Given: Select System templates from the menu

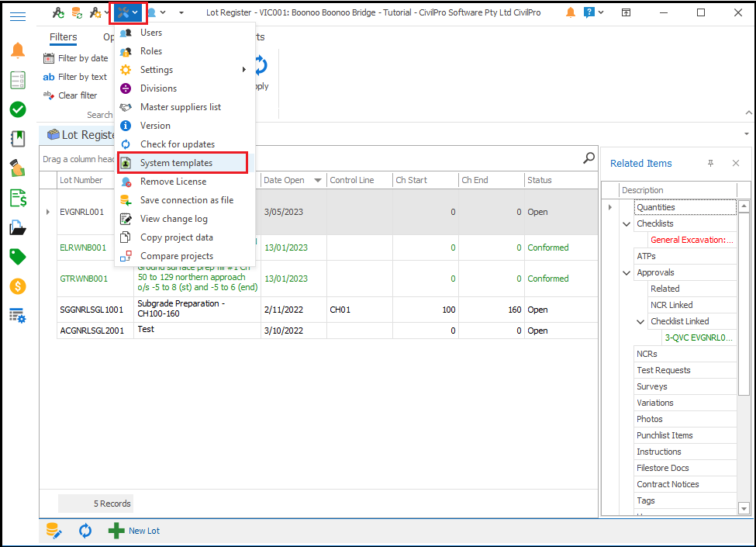Looking at the screenshot, I should click(x=176, y=163).
